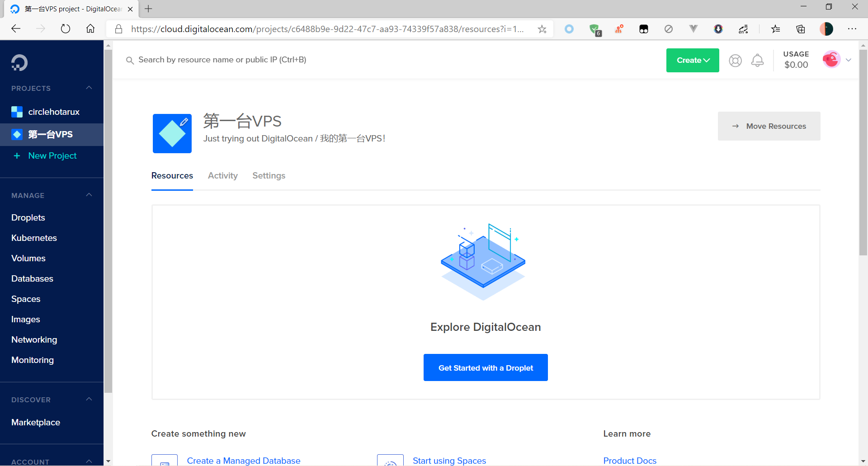Click the Spaces card icon
The width and height of the screenshot is (868, 466).
(390, 460)
